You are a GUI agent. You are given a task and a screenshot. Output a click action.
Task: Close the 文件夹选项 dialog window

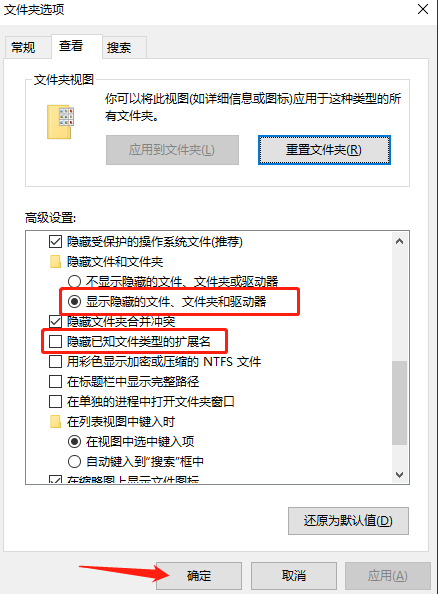coord(422,9)
